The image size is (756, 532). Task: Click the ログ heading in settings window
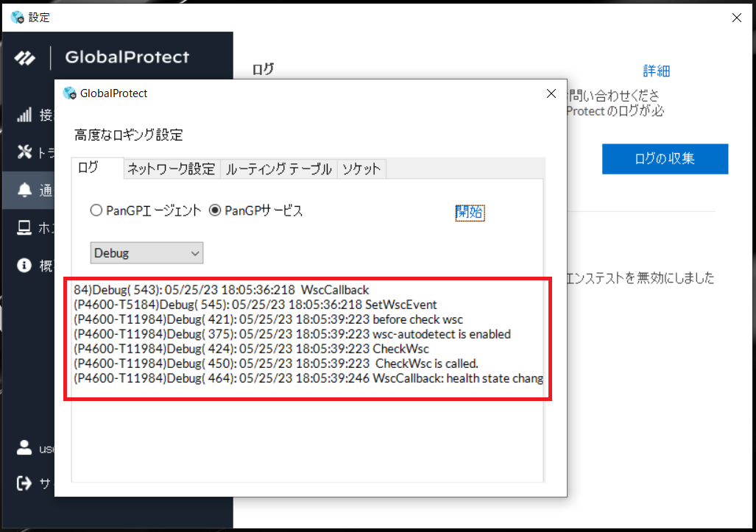coord(264,69)
